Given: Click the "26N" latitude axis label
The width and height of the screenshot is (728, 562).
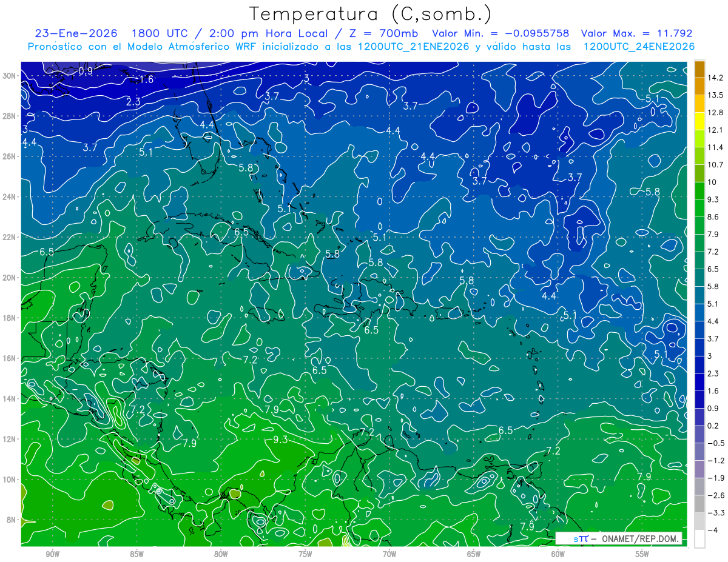Looking at the screenshot, I should coord(10,156).
